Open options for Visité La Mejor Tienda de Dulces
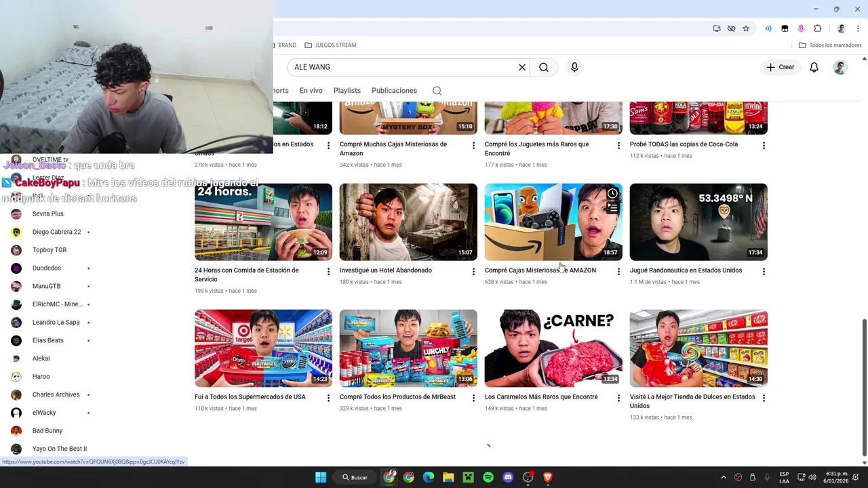 pyautogui.click(x=764, y=399)
